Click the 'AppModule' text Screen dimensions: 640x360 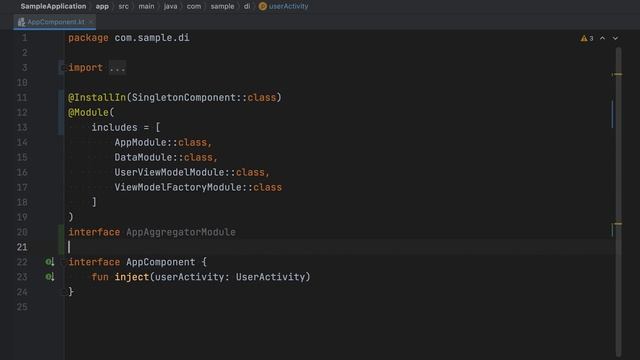[140, 142]
